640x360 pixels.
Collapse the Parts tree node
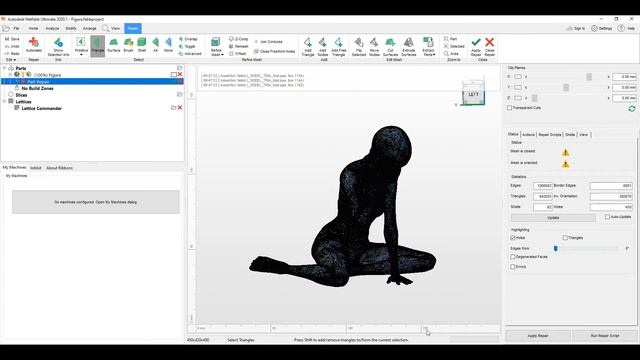4,68
